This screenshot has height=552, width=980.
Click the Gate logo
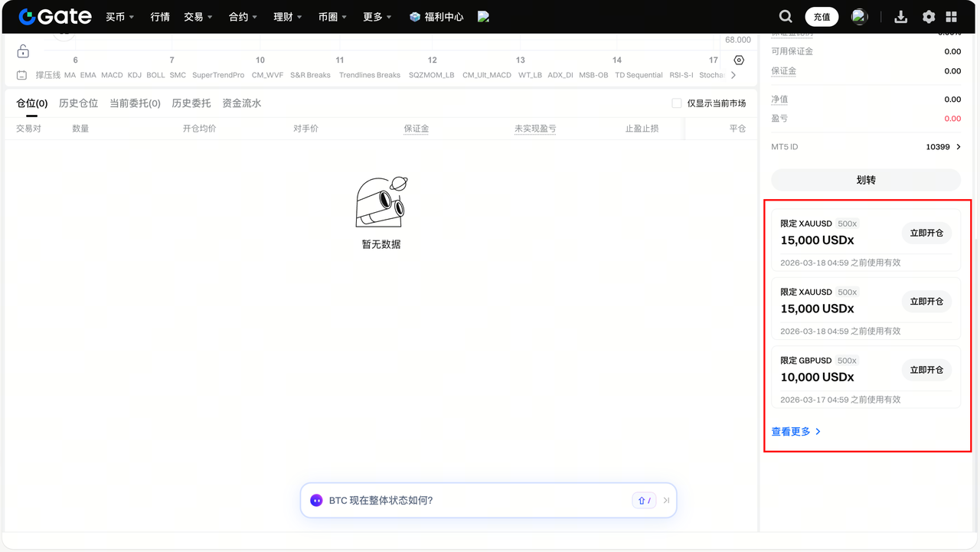[x=55, y=16]
